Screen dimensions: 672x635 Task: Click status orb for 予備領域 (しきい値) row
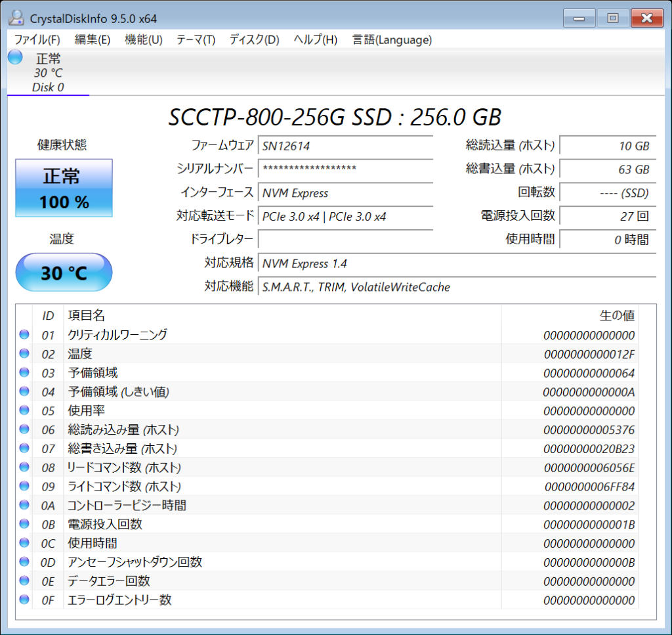[24, 391]
